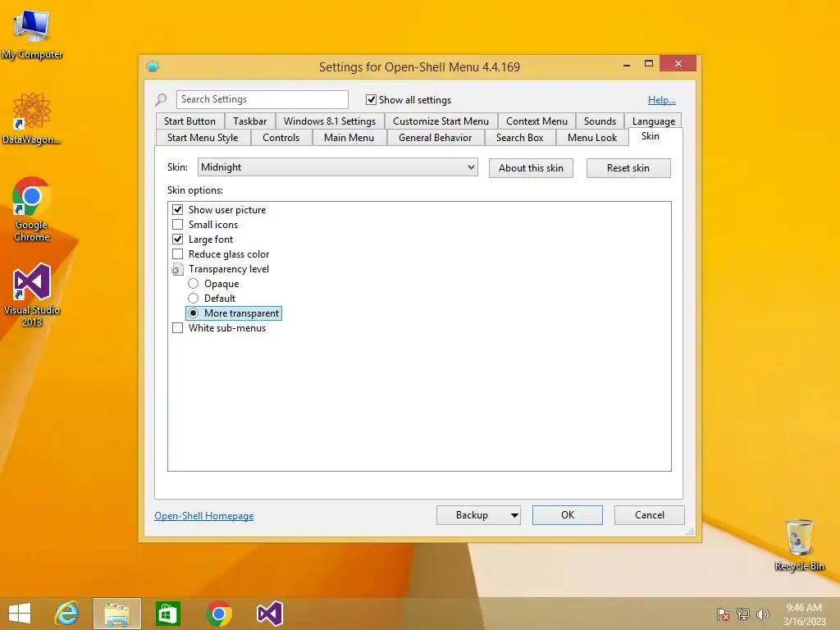Switch to the Start Button tab
The width and height of the screenshot is (840, 630).
[189, 121]
